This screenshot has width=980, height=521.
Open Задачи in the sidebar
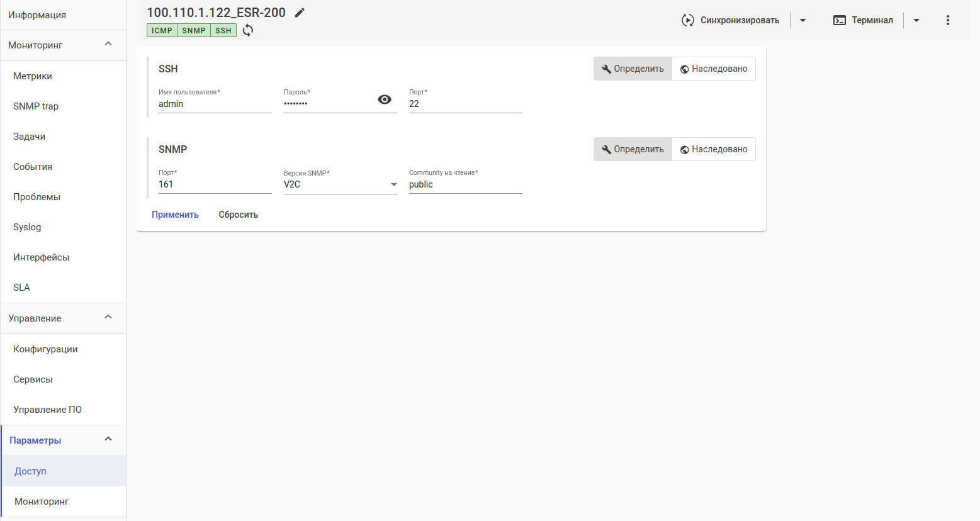coord(63,137)
